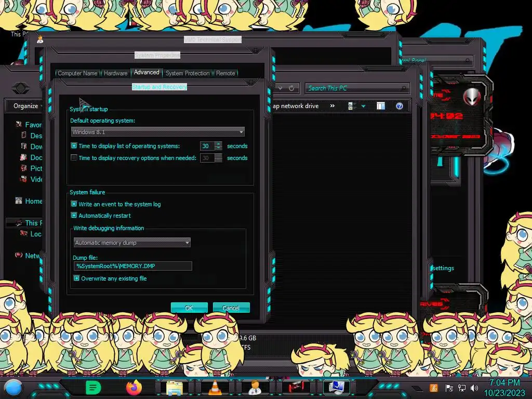This screenshot has height=399, width=532.
Task: Expand the toolbar overflow chevron in This PC
Action: coord(332,106)
